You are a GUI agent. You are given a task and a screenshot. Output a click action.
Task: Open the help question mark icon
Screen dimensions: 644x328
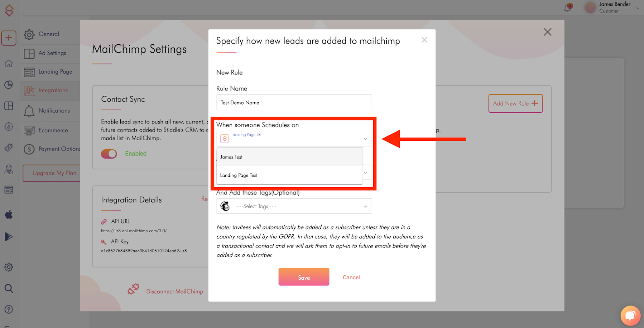[8, 309]
